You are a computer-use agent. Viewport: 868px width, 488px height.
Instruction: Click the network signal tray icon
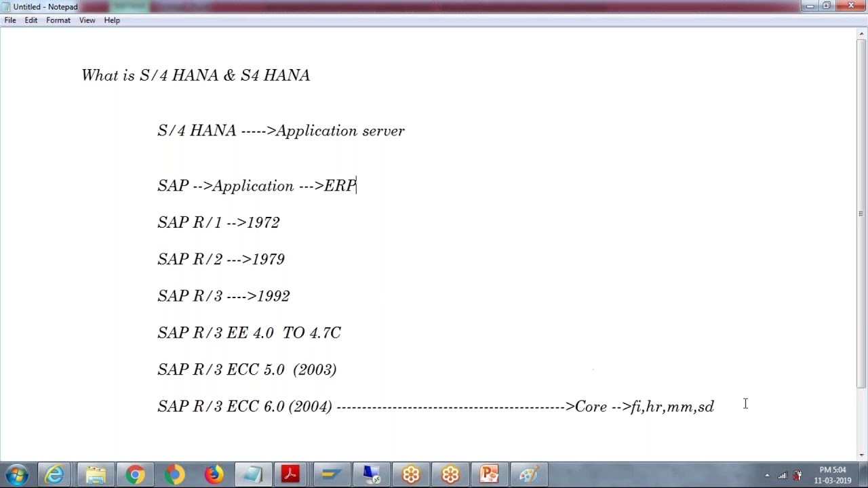coord(783,475)
